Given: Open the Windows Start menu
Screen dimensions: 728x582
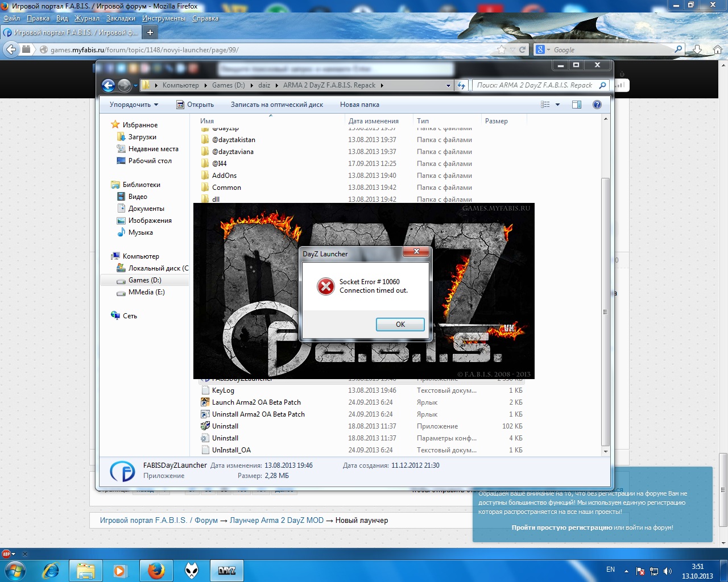Looking at the screenshot, I should [x=14, y=570].
